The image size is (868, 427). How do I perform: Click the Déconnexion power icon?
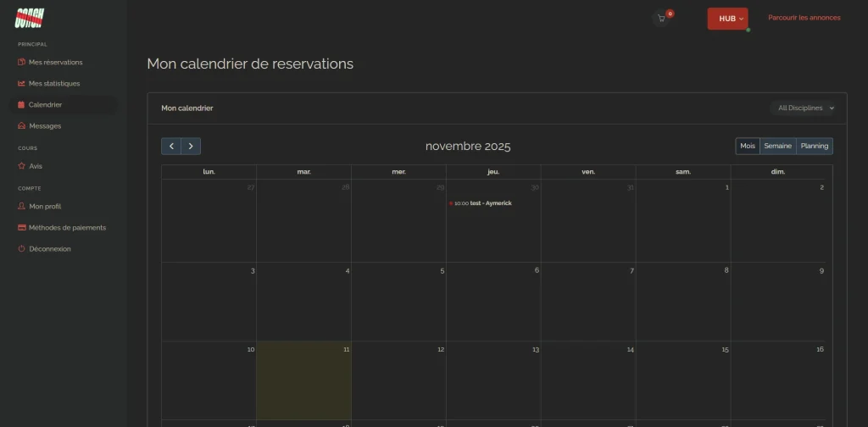click(21, 249)
